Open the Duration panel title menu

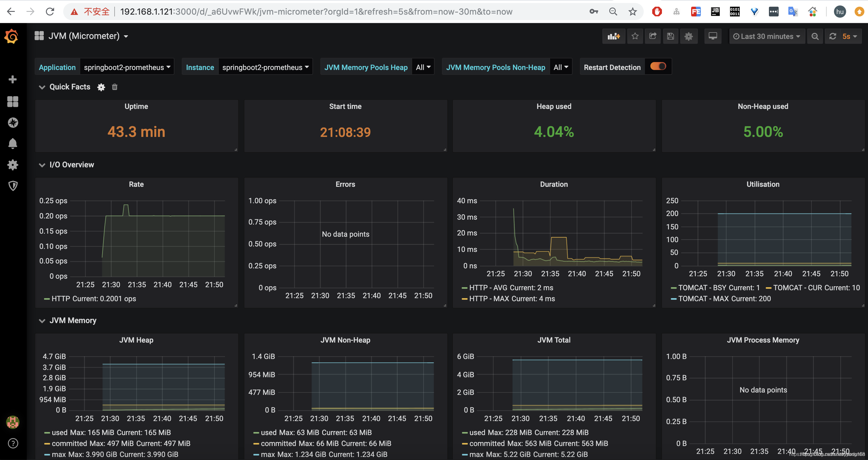pyautogui.click(x=554, y=184)
